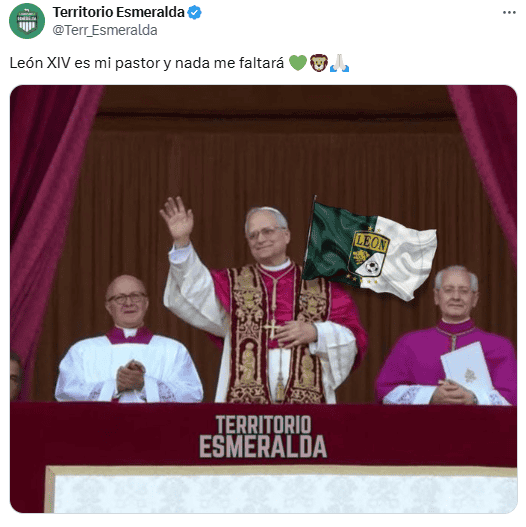The width and height of the screenshot is (526, 527).
Task: Click the soccer ball on the crest
Action: [x=372, y=267]
